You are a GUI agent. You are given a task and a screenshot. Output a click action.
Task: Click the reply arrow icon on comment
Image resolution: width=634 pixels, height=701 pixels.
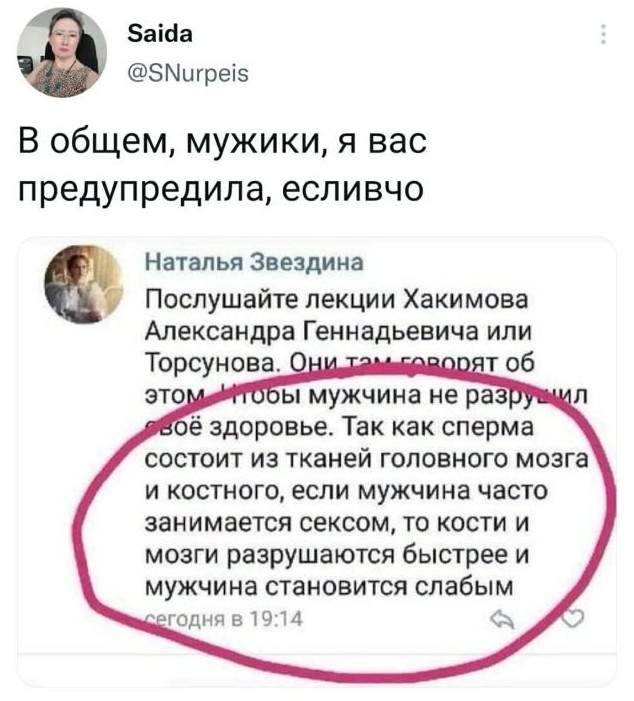(x=503, y=619)
